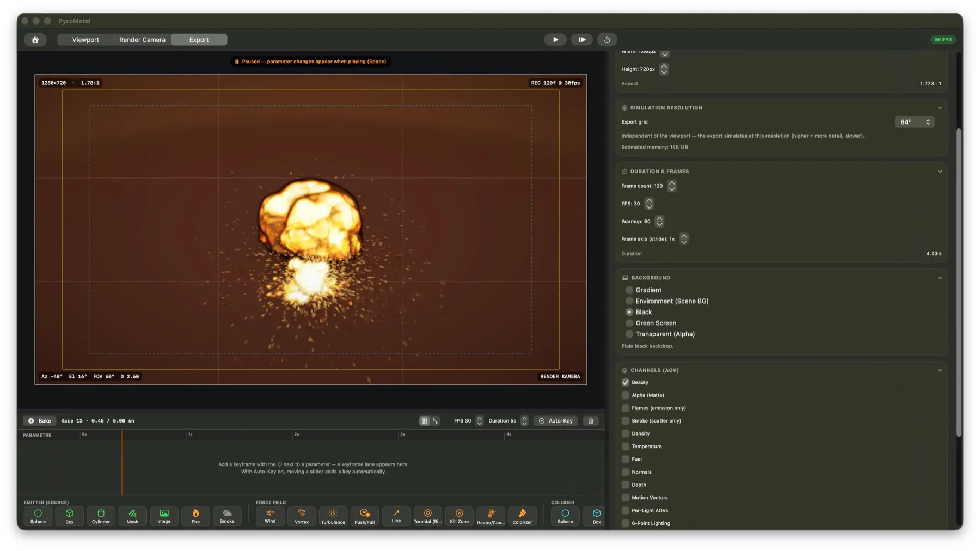Screen dimensions: 980x551
Task: Adjust the export FPS 30 stepper
Action: pyautogui.click(x=649, y=204)
